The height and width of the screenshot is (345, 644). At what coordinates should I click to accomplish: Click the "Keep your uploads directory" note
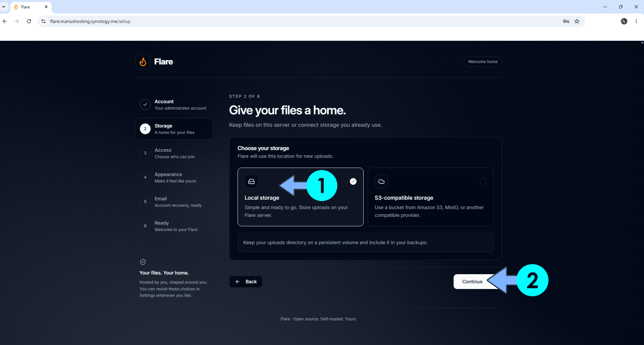point(366,242)
